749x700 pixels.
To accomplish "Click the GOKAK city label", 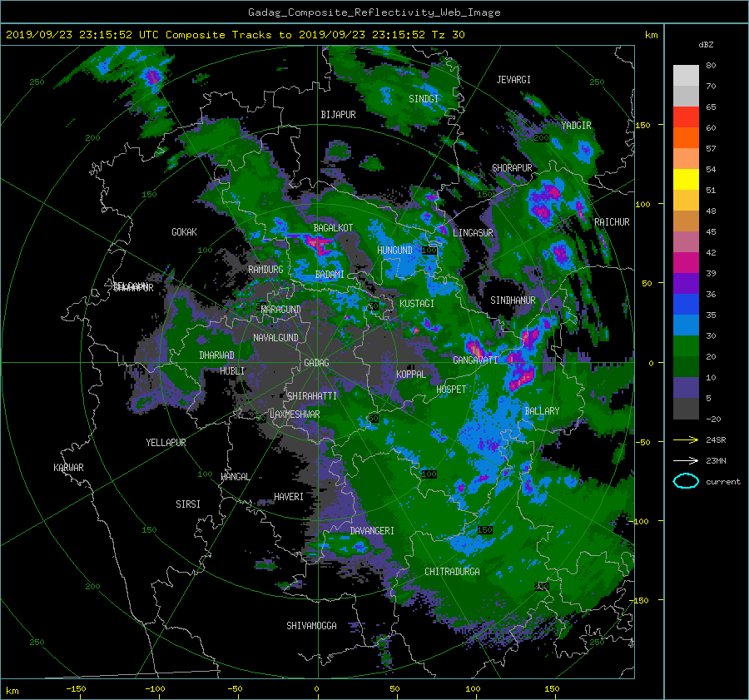I will click(184, 231).
